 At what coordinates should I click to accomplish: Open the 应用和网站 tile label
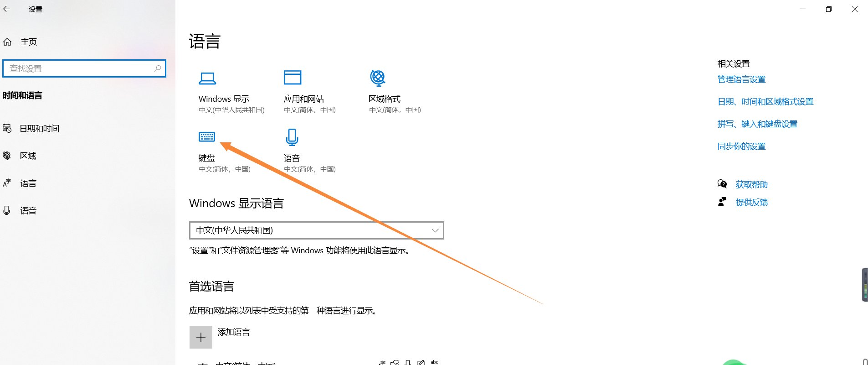pos(303,99)
